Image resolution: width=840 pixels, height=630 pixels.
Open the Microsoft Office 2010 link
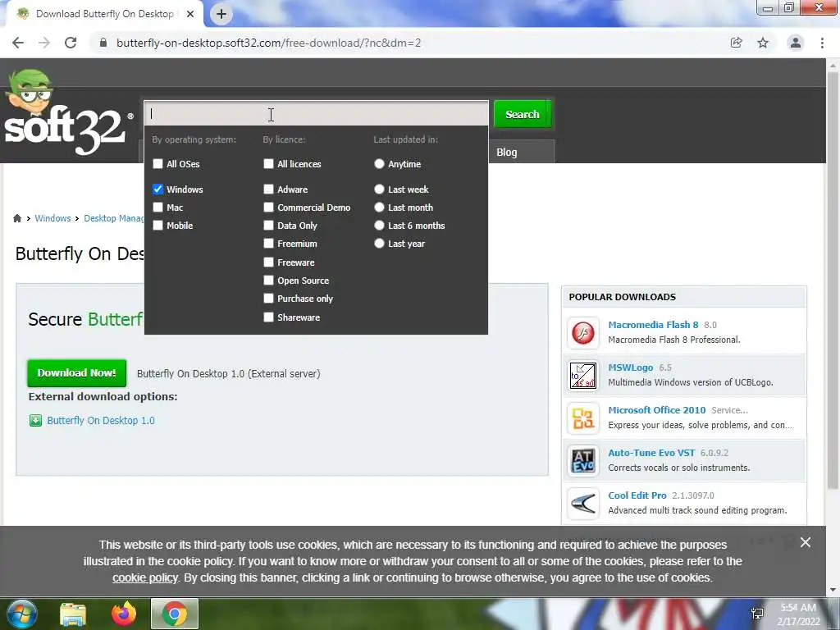tap(657, 410)
